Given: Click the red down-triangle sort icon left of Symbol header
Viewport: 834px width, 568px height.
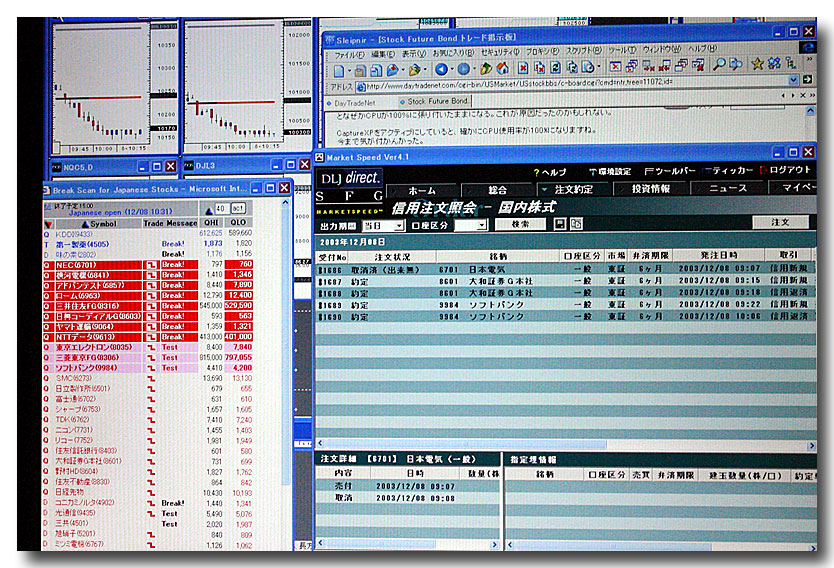Looking at the screenshot, I should coord(48,224).
